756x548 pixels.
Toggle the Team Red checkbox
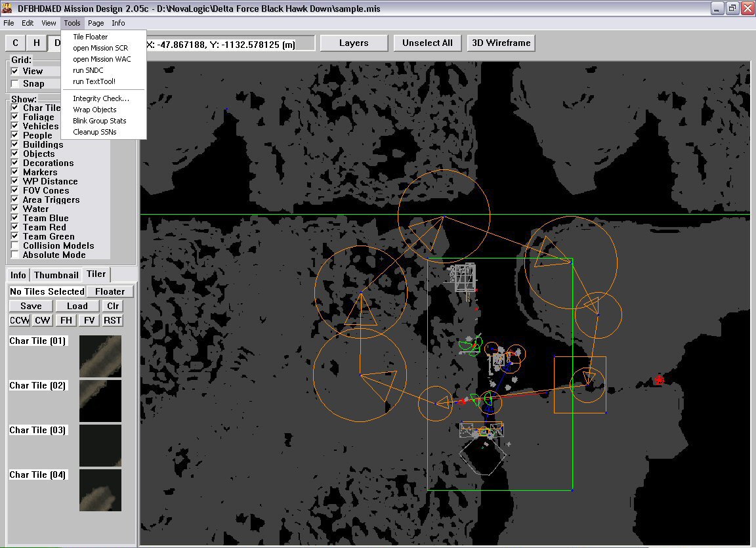click(15, 227)
